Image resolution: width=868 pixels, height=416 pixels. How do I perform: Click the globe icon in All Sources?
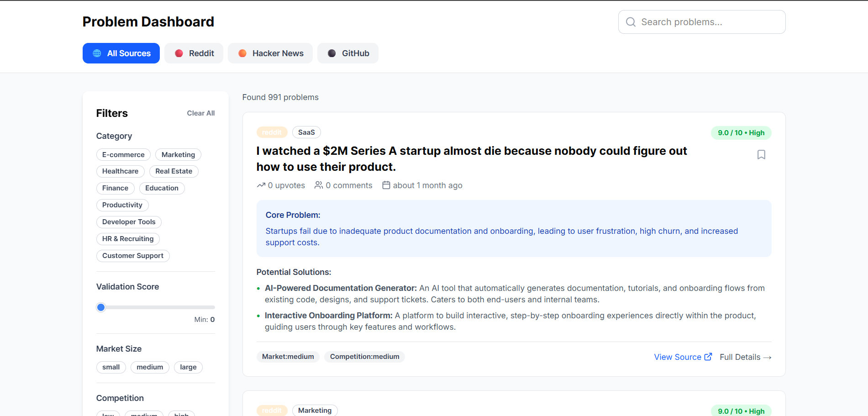click(x=97, y=53)
